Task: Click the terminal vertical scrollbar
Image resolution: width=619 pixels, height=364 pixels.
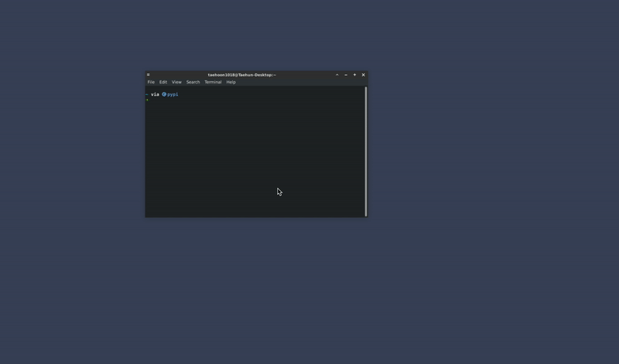Action: 366,151
